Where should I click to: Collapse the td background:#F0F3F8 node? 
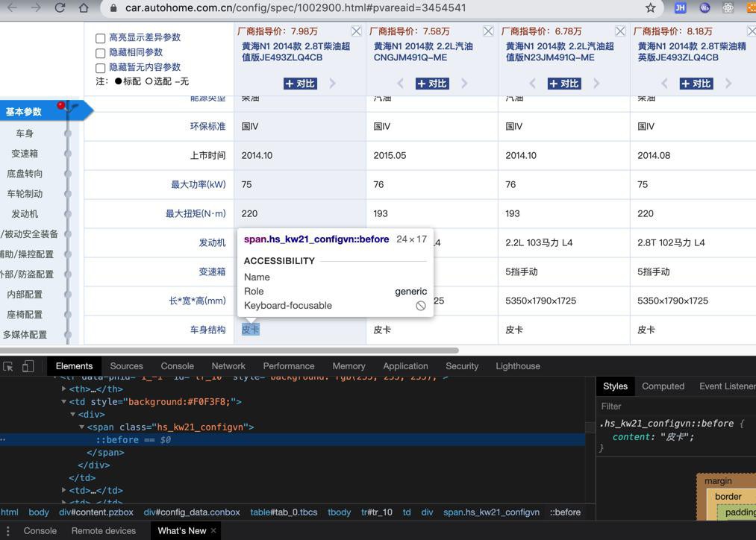click(x=63, y=401)
